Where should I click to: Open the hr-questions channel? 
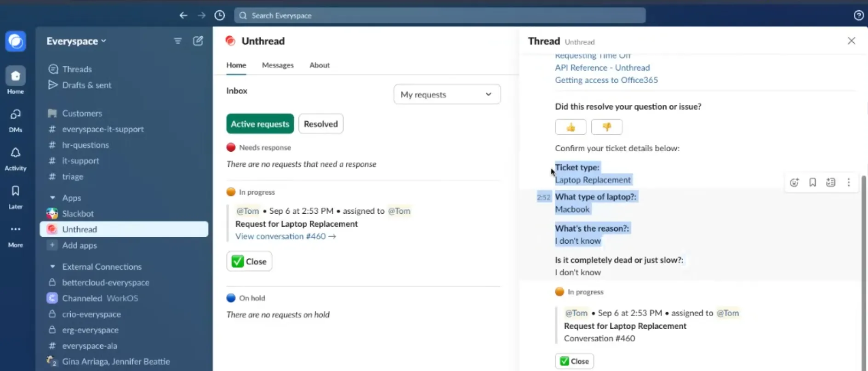(x=86, y=145)
